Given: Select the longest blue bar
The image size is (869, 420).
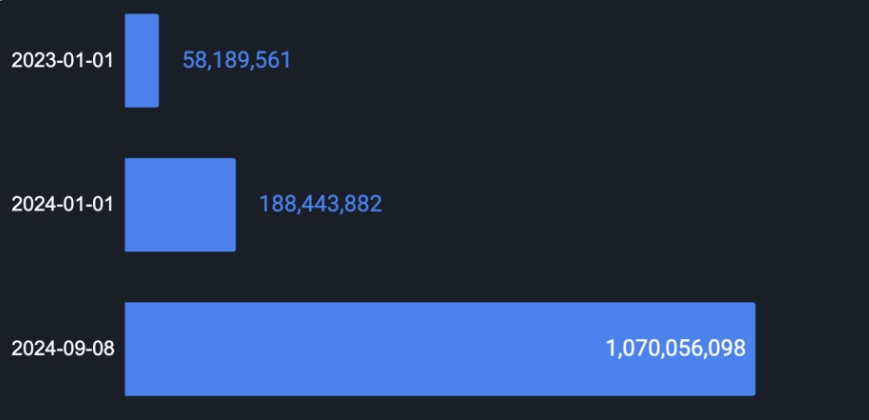Looking at the screenshot, I should tap(440, 349).
